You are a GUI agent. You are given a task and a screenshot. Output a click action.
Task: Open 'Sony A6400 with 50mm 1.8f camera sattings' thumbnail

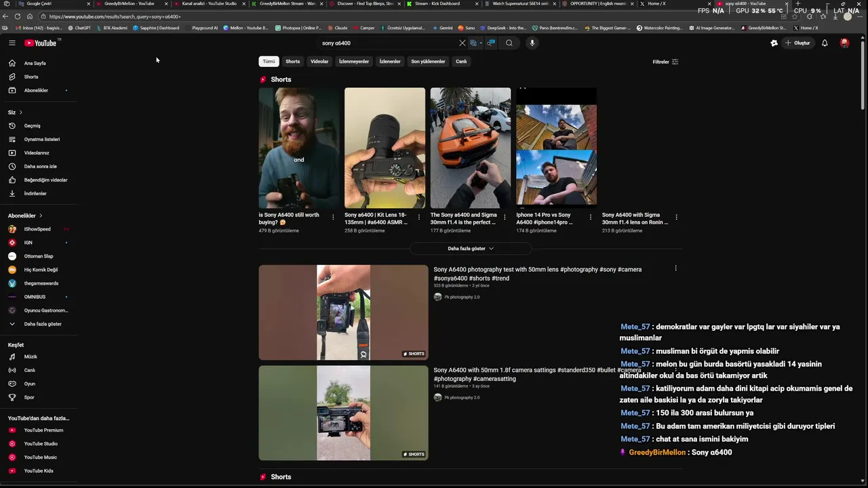point(343,413)
